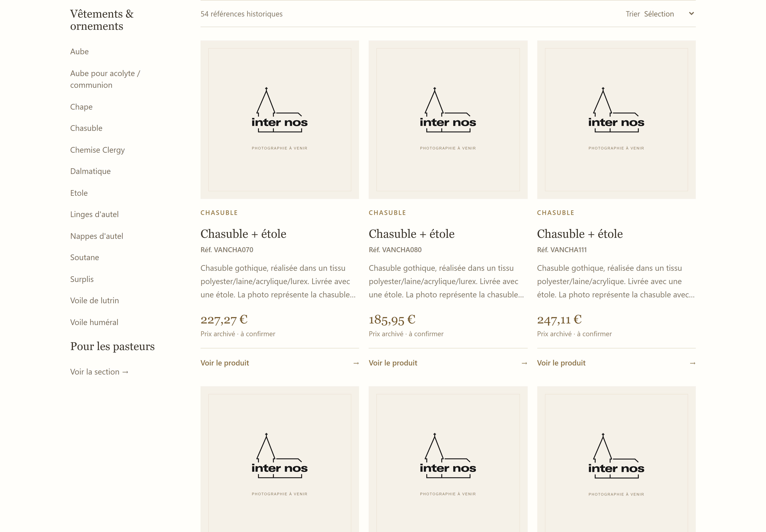The image size is (766, 532).
Task: Click Voir le produit for the 185,95 € chasuble
Action: click(393, 363)
